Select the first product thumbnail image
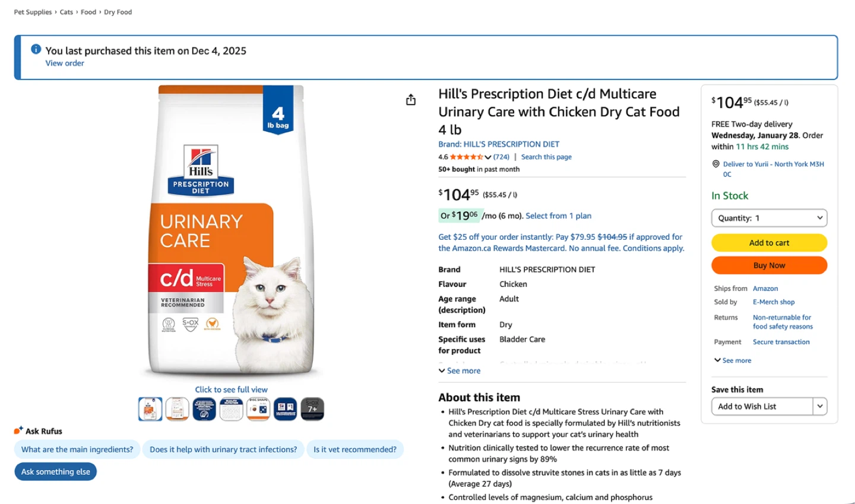Image resolution: width=855 pixels, height=504 pixels. tap(150, 409)
